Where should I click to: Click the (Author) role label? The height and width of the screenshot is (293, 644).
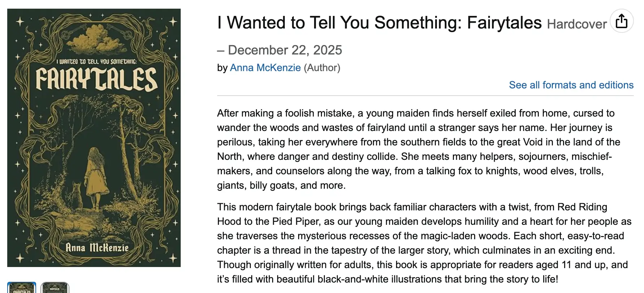[x=322, y=68]
